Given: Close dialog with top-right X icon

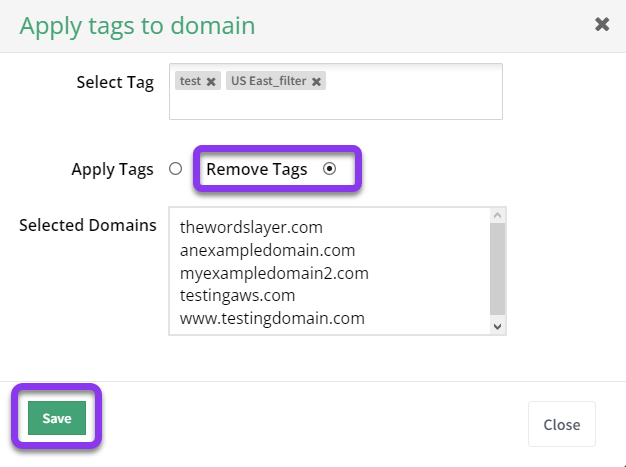Looking at the screenshot, I should point(602,24).
